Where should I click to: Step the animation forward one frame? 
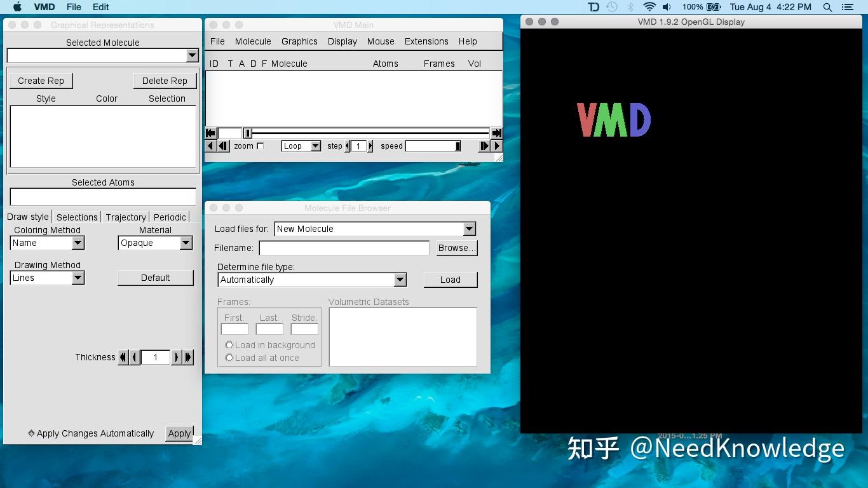(484, 146)
